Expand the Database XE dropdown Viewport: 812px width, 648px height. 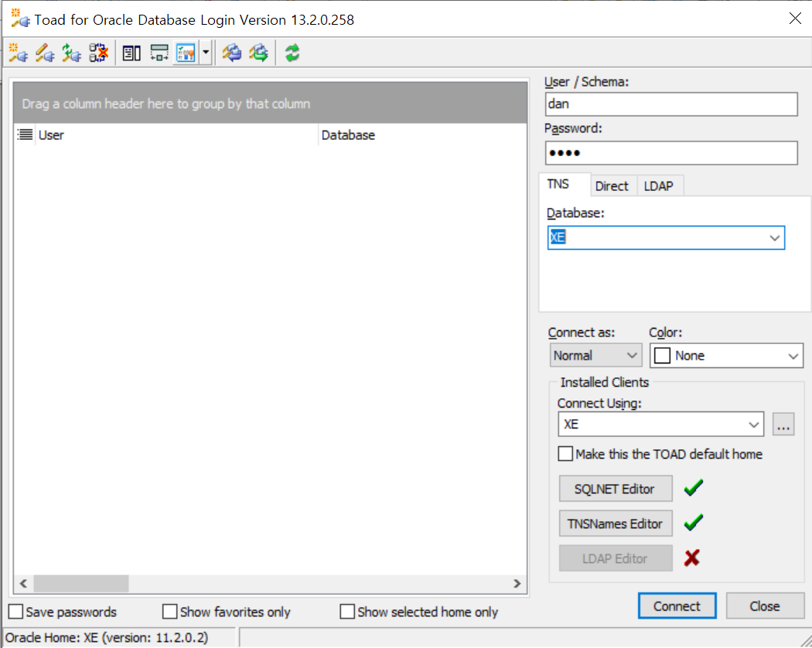[774, 237]
